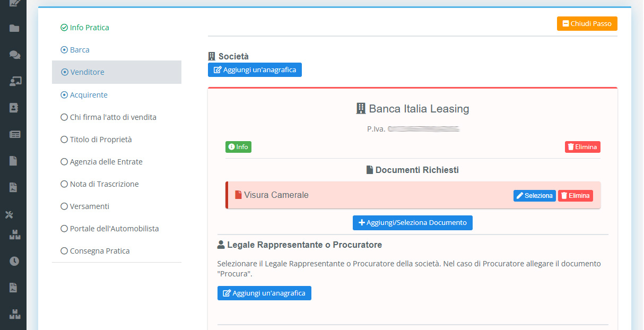Open the Consegna Pratica step
This screenshot has height=330, width=644.
coord(95,251)
